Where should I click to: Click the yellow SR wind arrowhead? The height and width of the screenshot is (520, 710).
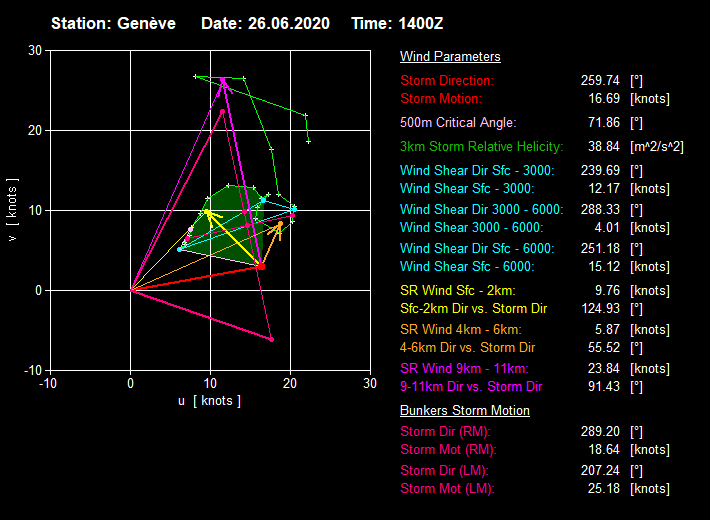tap(208, 214)
